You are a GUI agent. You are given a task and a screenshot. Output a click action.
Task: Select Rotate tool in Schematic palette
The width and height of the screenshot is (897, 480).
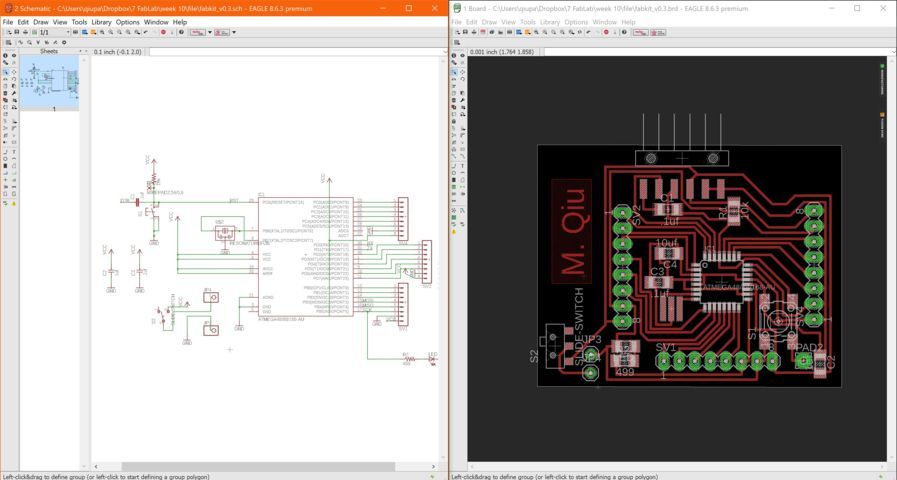pos(14,79)
